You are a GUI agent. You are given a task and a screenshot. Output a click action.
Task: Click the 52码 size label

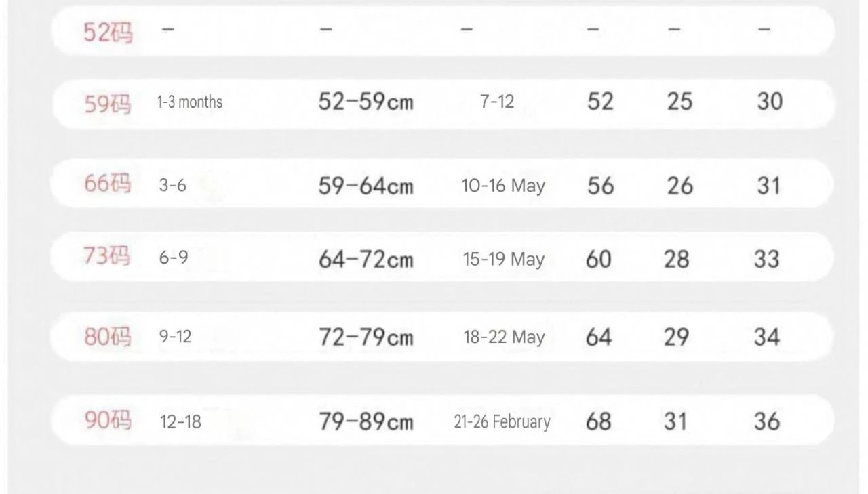[108, 32]
